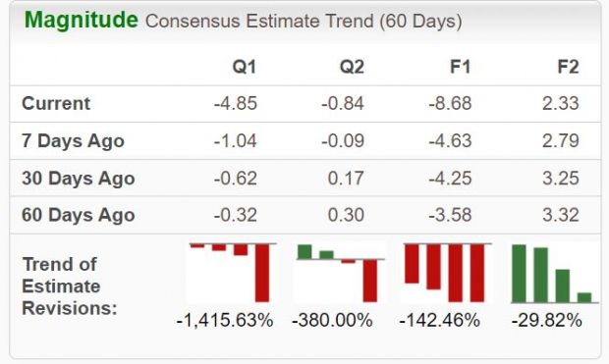Viewport: 609px width, 364px height.
Task: Click the -380.00% revision percentage
Action: pos(332,321)
